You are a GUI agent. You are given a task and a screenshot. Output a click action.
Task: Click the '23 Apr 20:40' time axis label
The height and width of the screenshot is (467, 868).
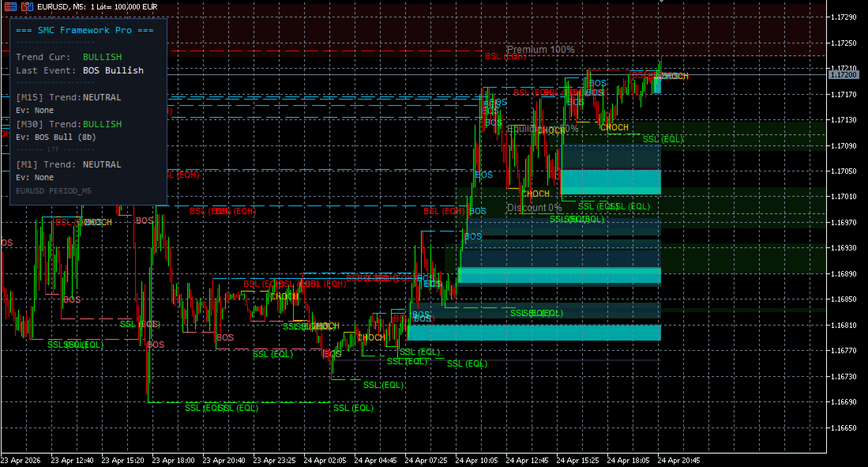[224, 461]
